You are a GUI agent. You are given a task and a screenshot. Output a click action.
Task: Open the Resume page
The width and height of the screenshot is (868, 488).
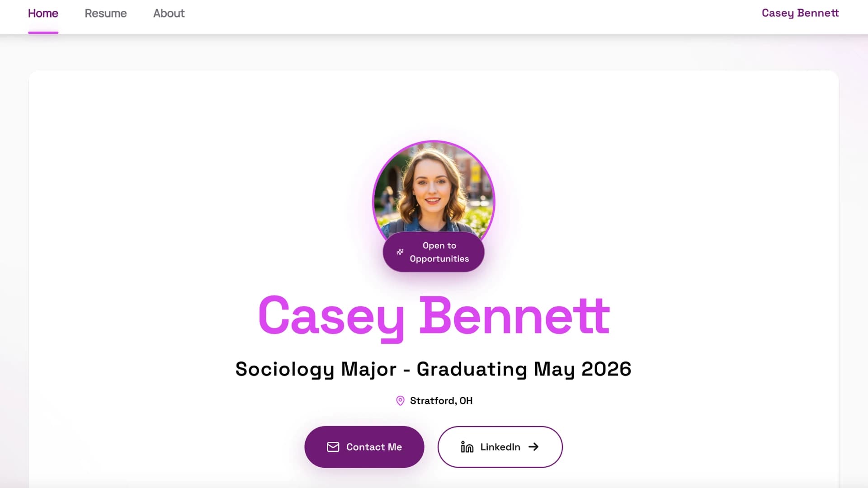(105, 14)
